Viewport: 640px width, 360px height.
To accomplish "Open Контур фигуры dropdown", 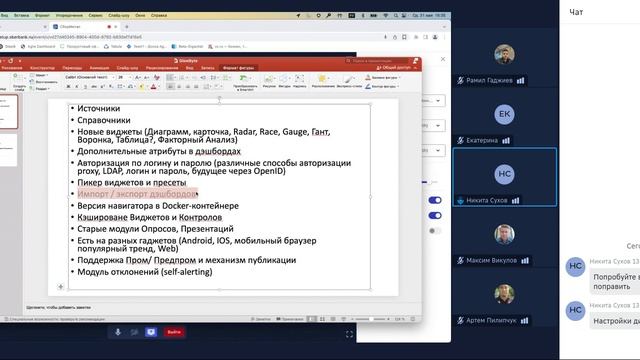I will [382, 86].
